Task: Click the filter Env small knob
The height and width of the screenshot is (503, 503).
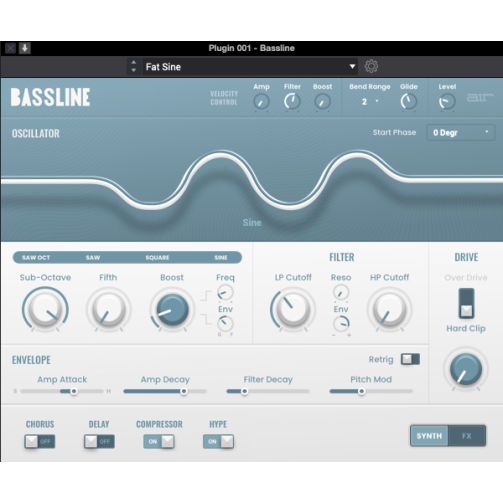Action: click(x=341, y=324)
